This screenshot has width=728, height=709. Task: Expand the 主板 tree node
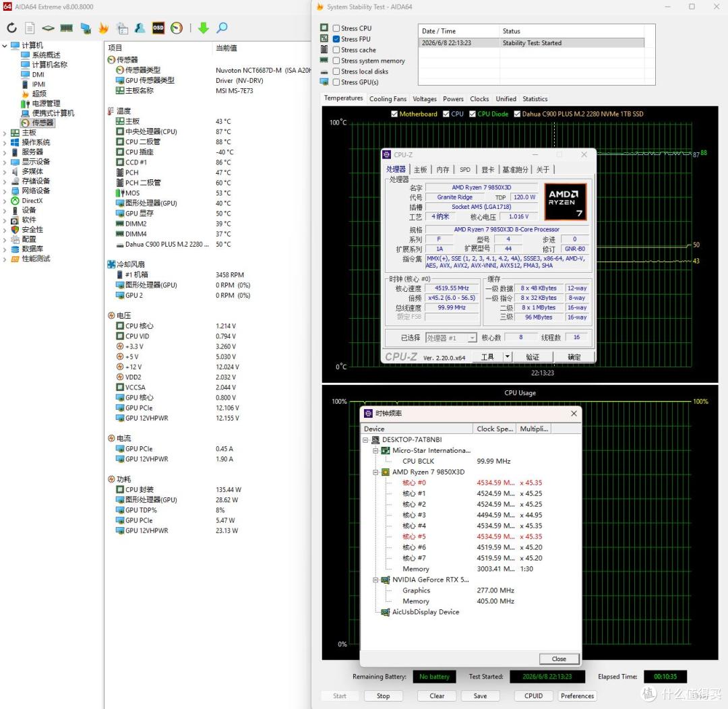[5, 133]
